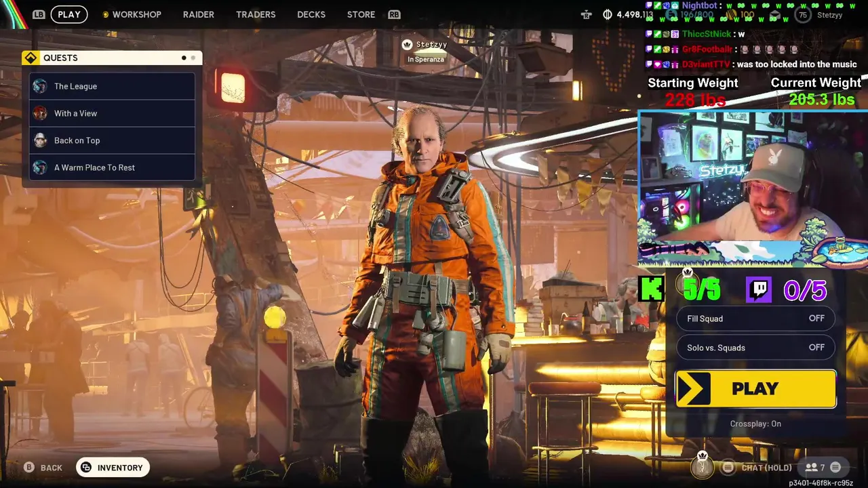Click the social menu glyph beside 7
This screenshot has height=488, width=868.
[835, 467]
